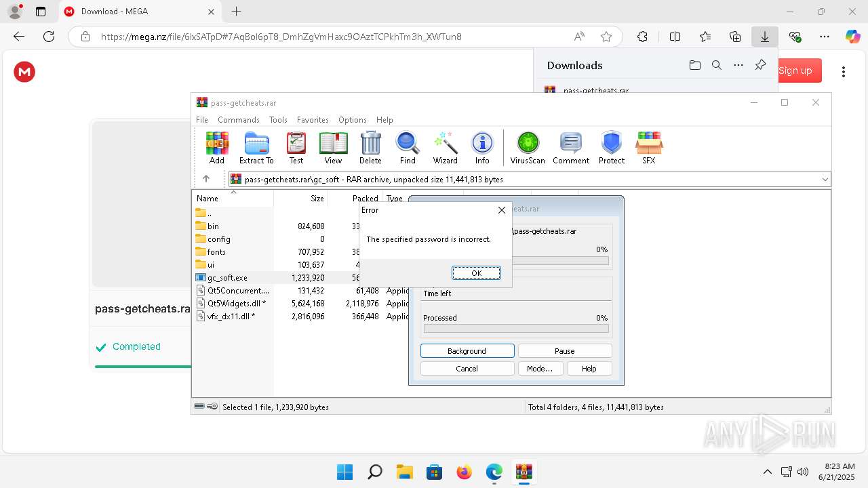Click Read aloud icon in address bar
This screenshot has height=488, width=868.
point(579,37)
